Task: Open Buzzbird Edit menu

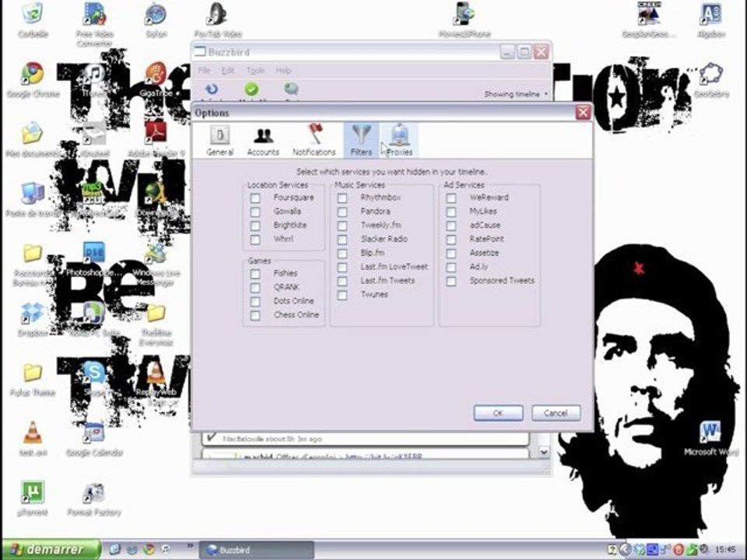Action: pyautogui.click(x=228, y=71)
